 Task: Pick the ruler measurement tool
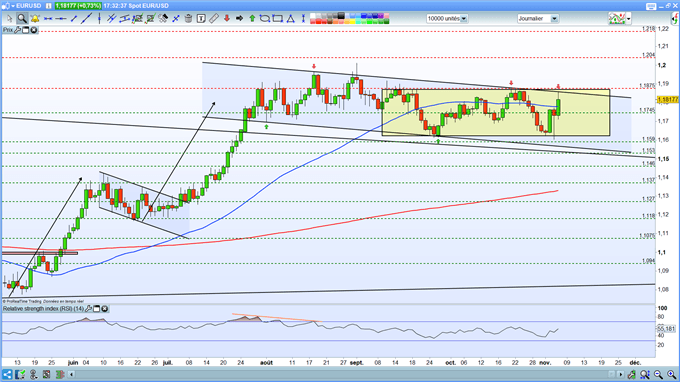click(214, 18)
